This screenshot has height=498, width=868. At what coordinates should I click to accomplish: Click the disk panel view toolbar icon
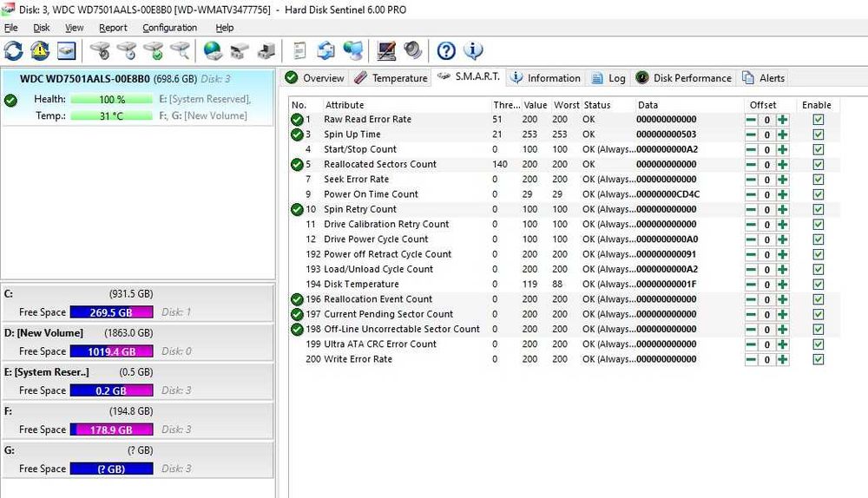click(x=67, y=51)
